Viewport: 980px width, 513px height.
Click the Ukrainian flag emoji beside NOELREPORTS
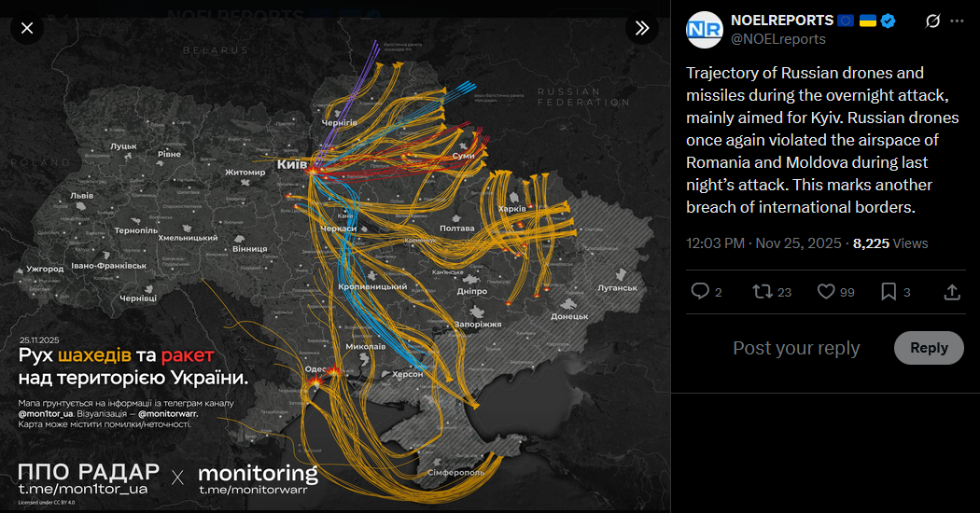pyautogui.click(x=867, y=21)
